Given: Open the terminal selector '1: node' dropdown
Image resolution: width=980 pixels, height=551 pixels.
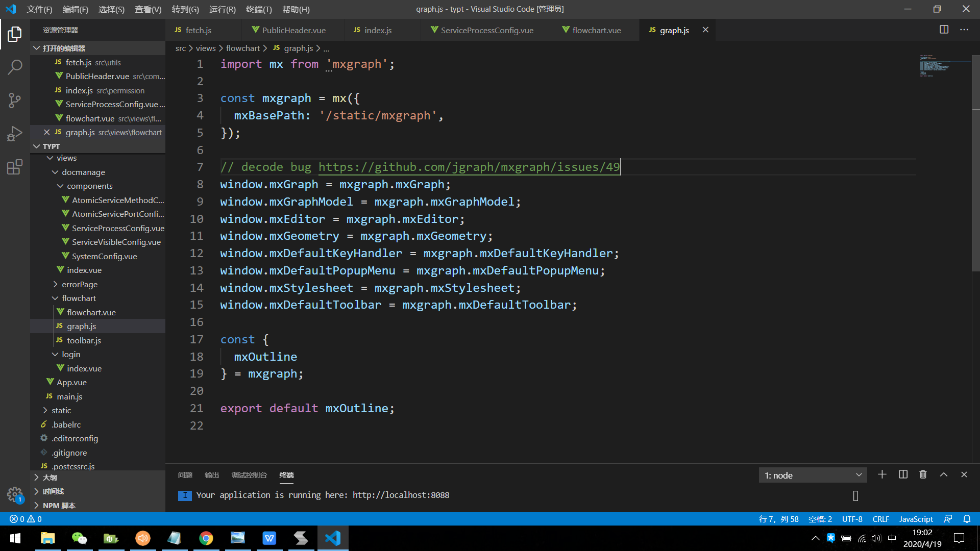Looking at the screenshot, I should [x=813, y=475].
